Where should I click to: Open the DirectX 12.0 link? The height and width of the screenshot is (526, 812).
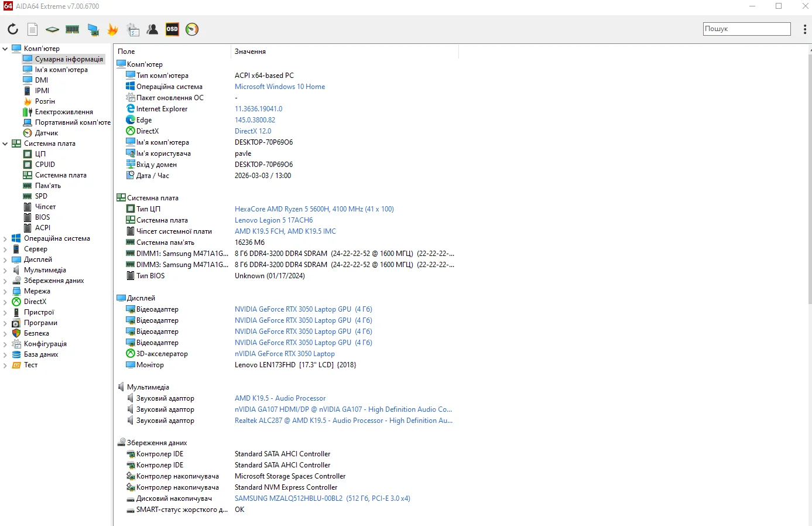pos(253,131)
